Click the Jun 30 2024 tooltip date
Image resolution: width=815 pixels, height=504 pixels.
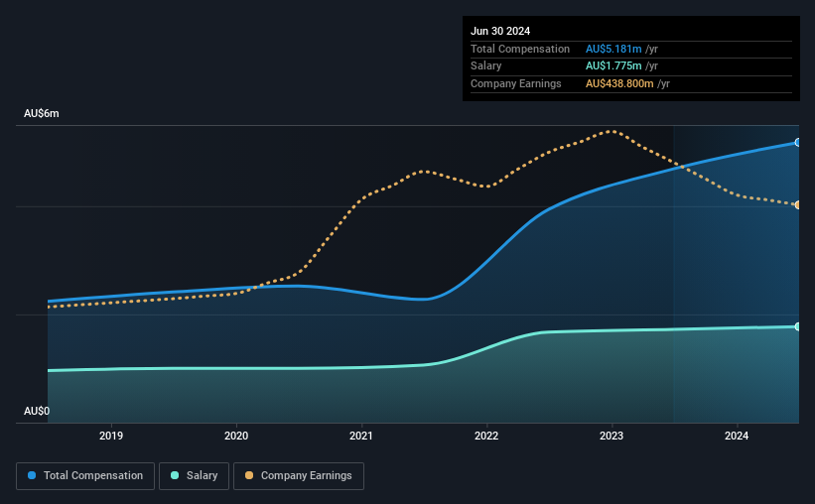(x=500, y=31)
